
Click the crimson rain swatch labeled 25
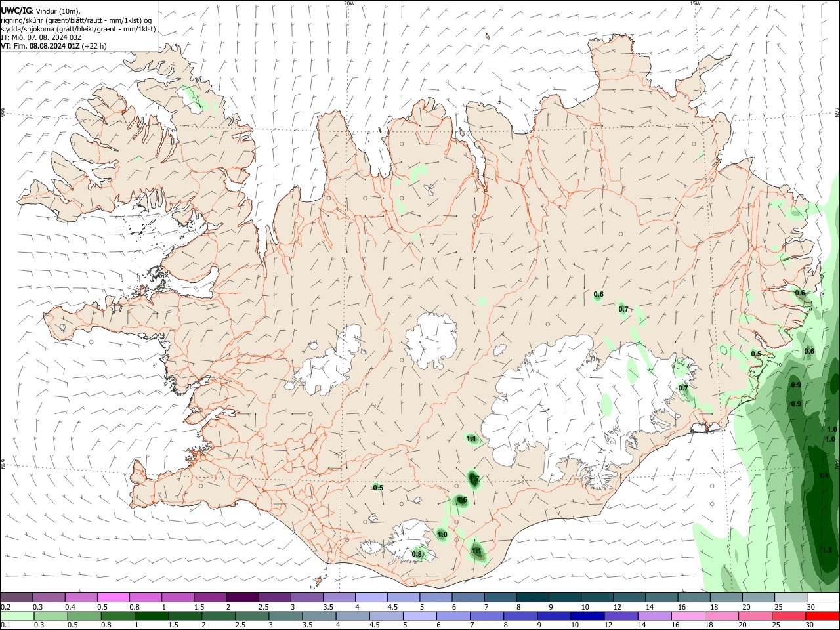click(x=789, y=616)
